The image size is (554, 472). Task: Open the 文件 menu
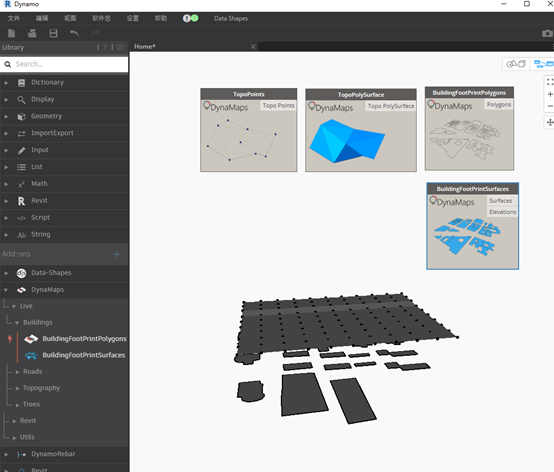tap(14, 18)
